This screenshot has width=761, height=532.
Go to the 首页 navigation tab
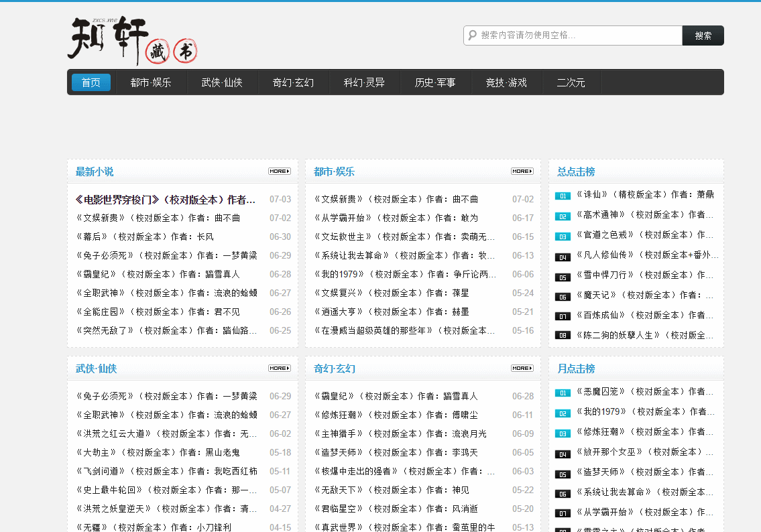[x=91, y=82]
